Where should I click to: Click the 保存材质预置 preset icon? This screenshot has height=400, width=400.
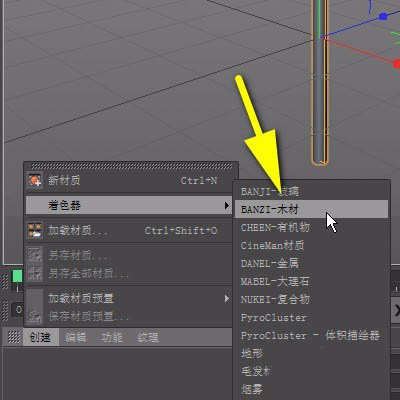tap(35, 316)
